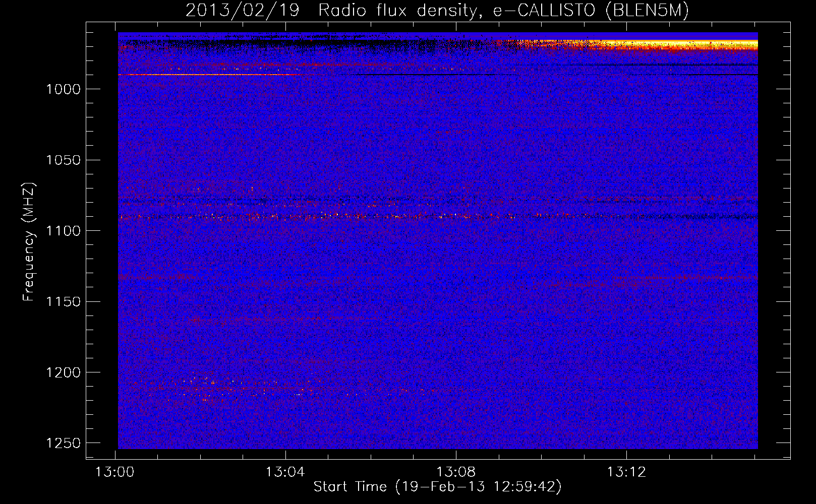Select the '1100' frequency axis label
816x504 pixels.
(x=63, y=231)
